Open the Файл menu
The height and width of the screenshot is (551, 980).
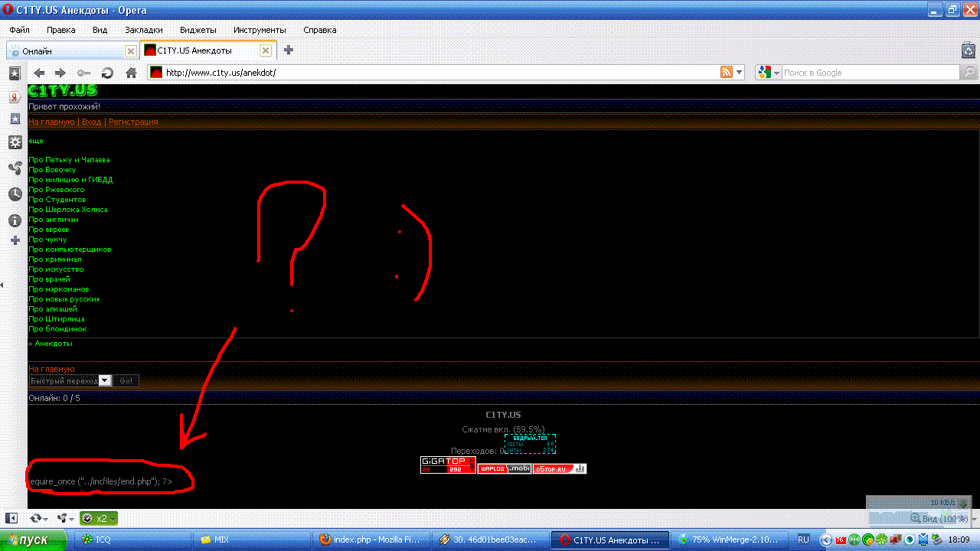pyautogui.click(x=20, y=30)
